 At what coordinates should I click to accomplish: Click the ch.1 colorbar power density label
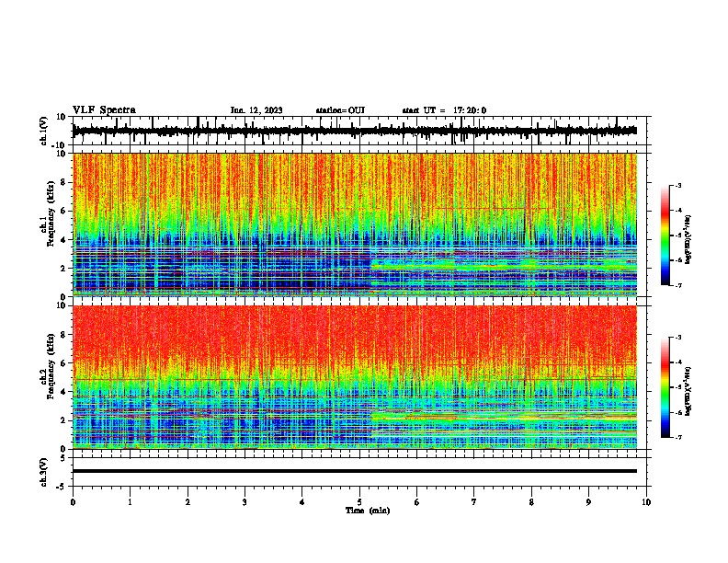688,240
